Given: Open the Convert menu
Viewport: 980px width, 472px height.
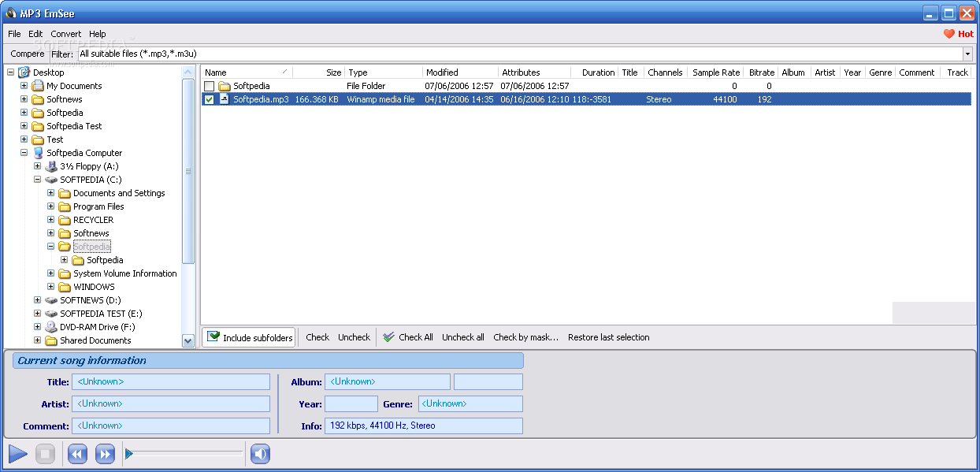Looking at the screenshot, I should click(66, 34).
